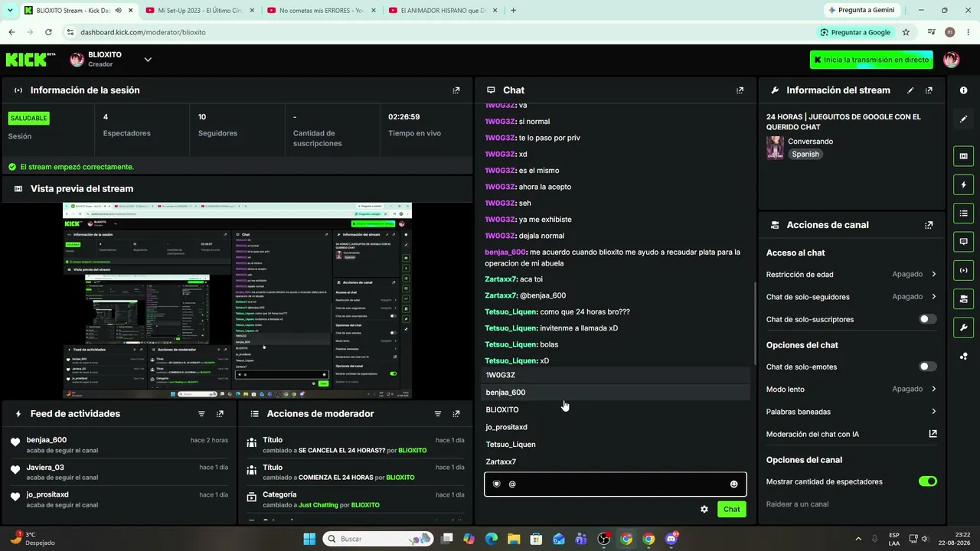The width and height of the screenshot is (980, 551).
Task: Toggle the session info broadcast sidebar icon
Action: [x=963, y=269]
